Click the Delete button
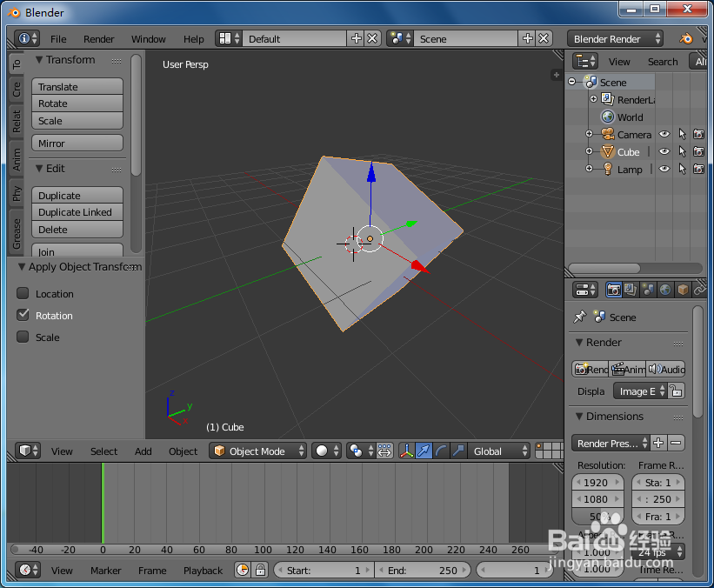Image resolution: width=714 pixels, height=588 pixels. (x=77, y=230)
